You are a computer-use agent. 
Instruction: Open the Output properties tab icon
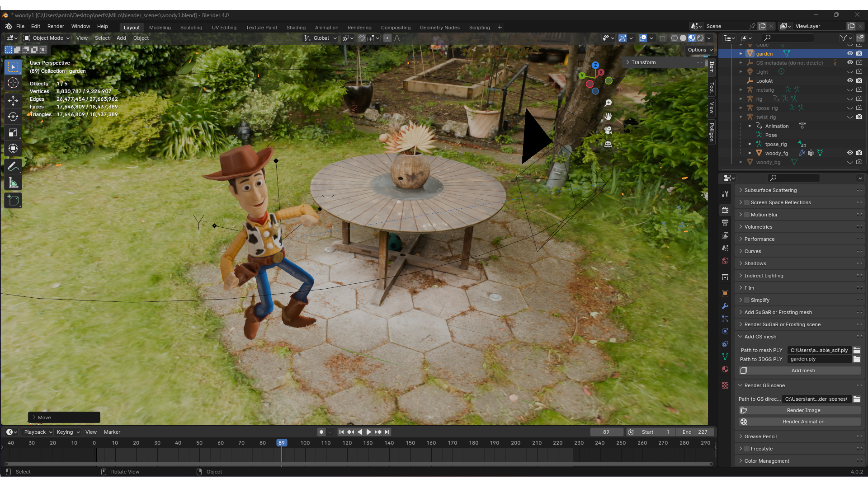(x=725, y=223)
